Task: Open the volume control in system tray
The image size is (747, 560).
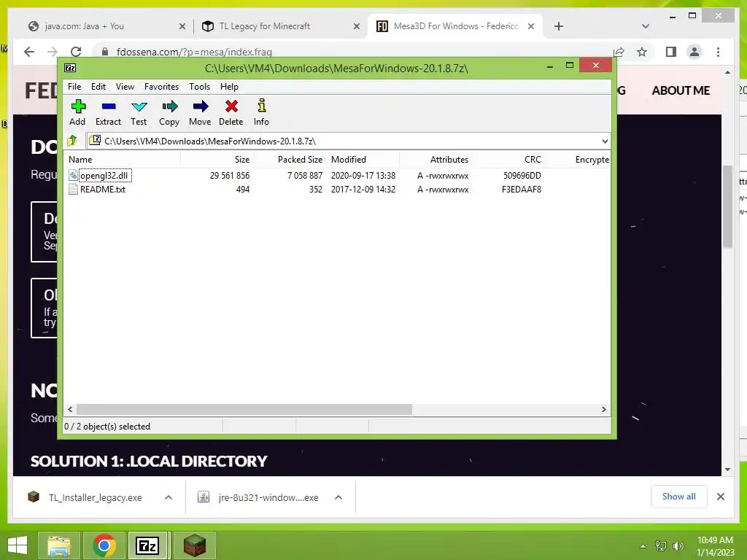Action: (678, 546)
